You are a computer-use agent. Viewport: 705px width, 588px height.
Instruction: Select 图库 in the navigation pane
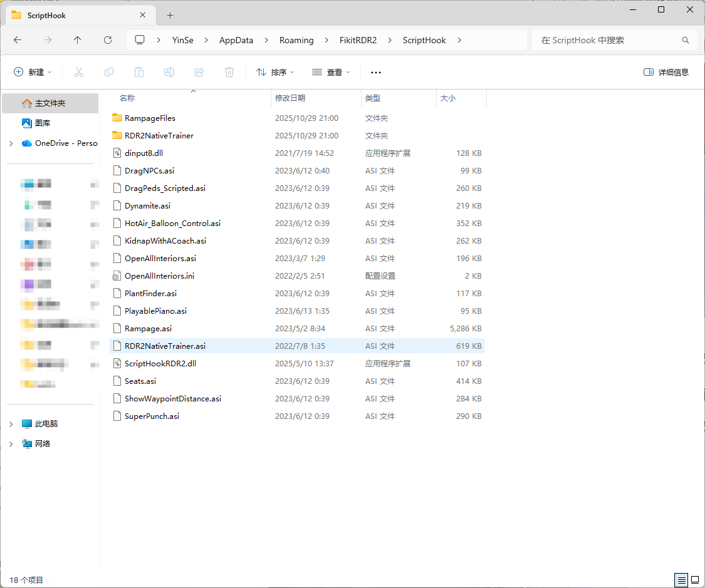click(x=43, y=123)
